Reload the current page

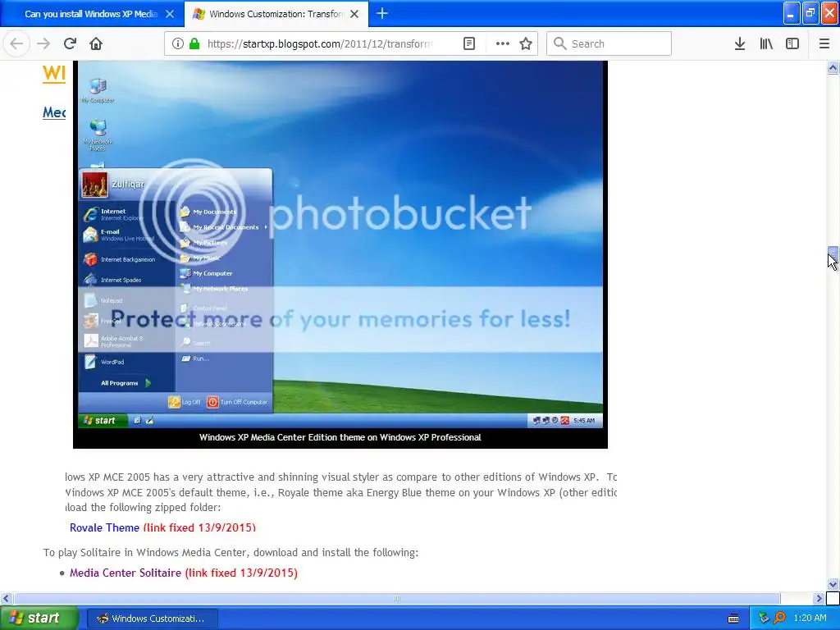point(70,43)
